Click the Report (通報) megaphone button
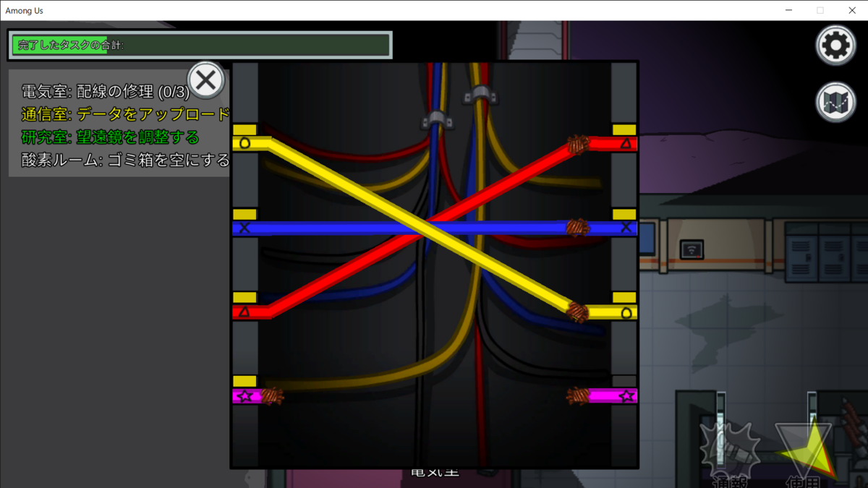The height and width of the screenshot is (488, 868). point(731,453)
